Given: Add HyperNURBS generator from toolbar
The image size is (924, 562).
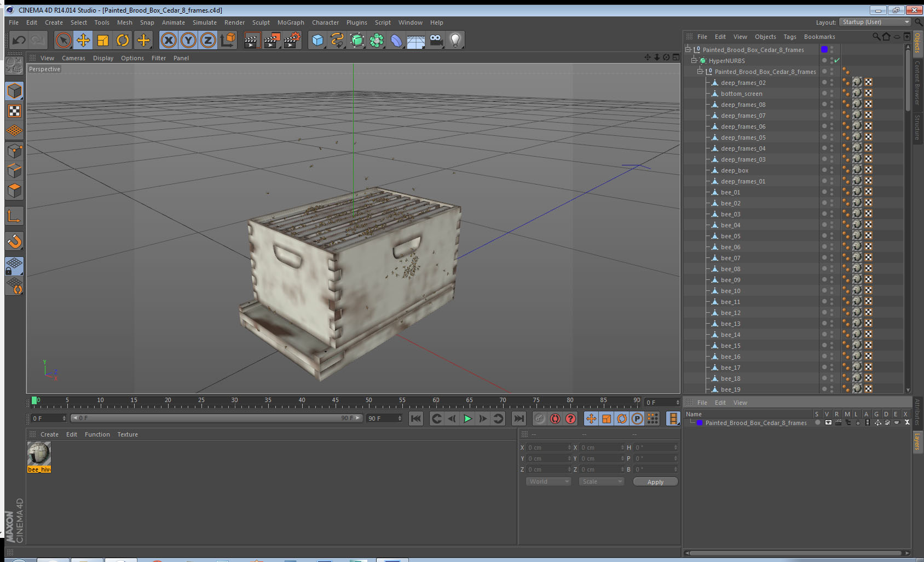Looking at the screenshot, I should point(357,40).
